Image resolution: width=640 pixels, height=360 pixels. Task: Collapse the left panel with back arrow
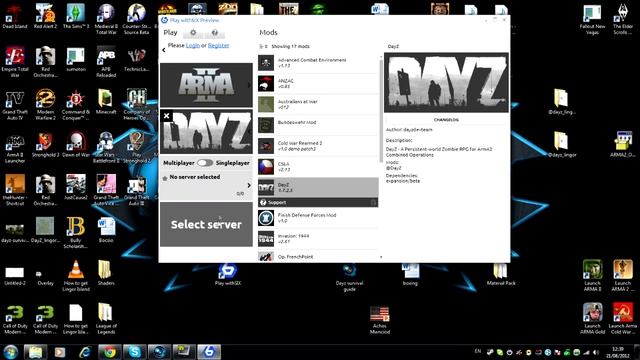pos(164,50)
